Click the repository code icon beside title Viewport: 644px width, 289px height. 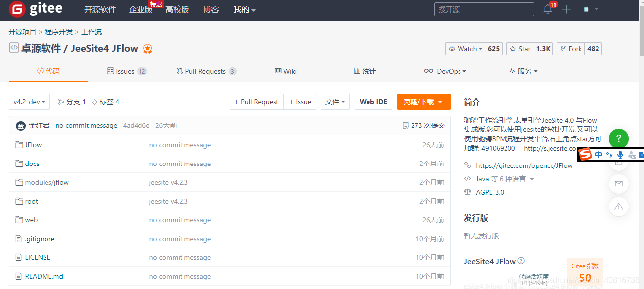point(14,48)
